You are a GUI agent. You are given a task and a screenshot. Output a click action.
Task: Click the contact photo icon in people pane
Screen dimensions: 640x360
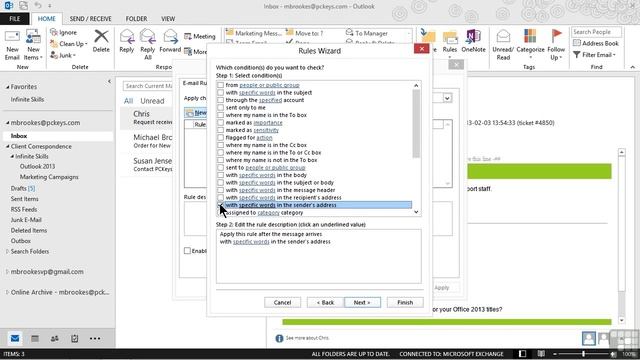coord(589,338)
